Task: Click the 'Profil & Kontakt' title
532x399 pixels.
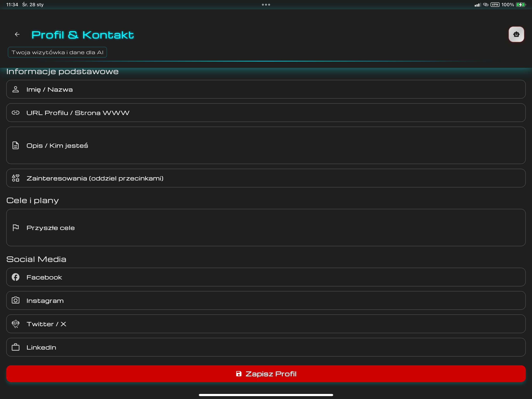Action: pyautogui.click(x=83, y=35)
